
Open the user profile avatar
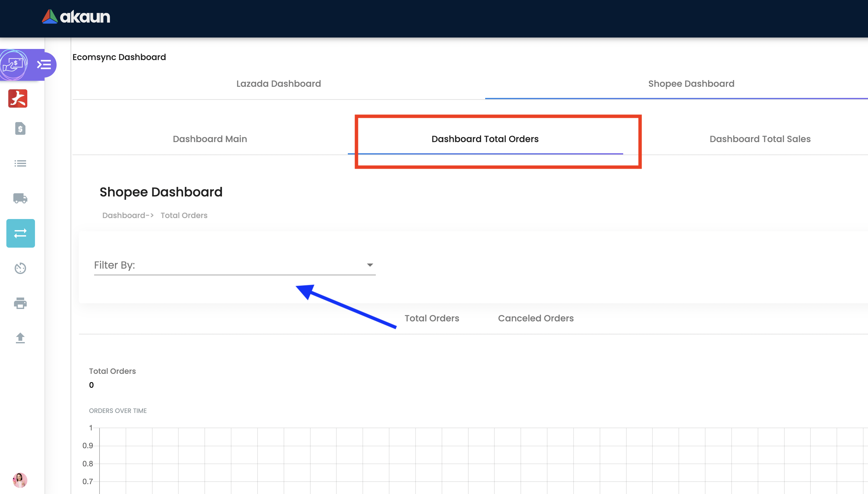(20, 480)
